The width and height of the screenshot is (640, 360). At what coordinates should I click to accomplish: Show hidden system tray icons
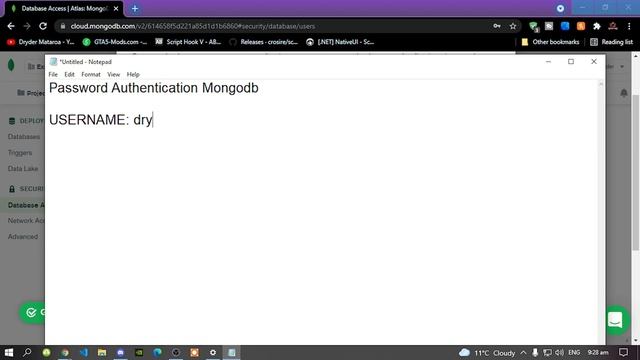pyautogui.click(x=523, y=353)
